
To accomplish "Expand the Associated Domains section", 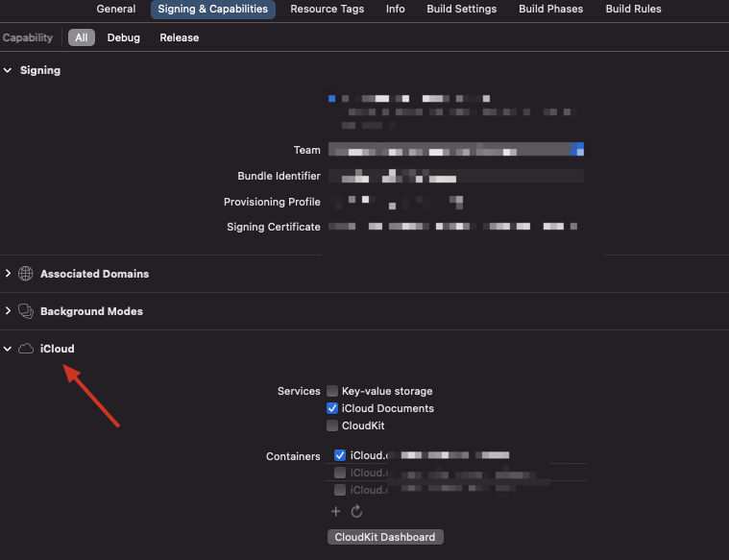I will click(8, 274).
